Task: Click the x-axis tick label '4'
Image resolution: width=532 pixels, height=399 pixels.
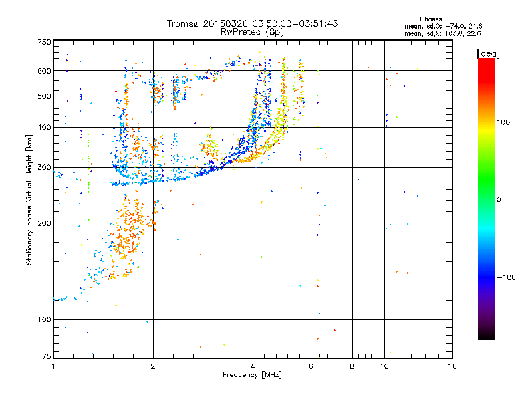Action: [x=253, y=366]
